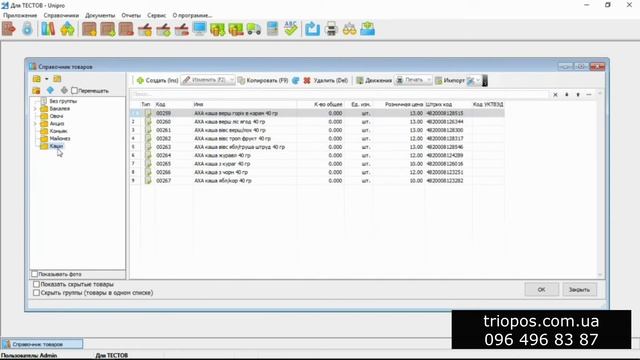Click the blue diamond icon in groups panel
The width and height of the screenshot is (640, 360).
coord(50,90)
